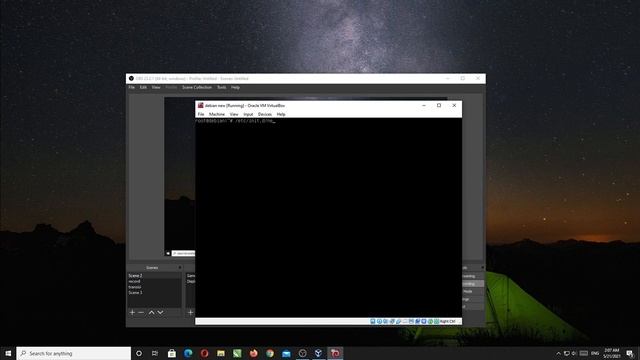Open the Machine menu in VirtualBox
The width and height of the screenshot is (640, 360).
click(x=217, y=114)
